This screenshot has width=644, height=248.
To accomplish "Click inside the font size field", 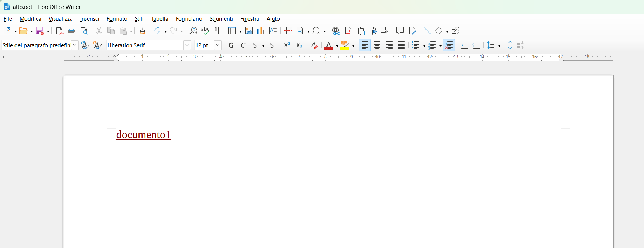I will coord(204,45).
